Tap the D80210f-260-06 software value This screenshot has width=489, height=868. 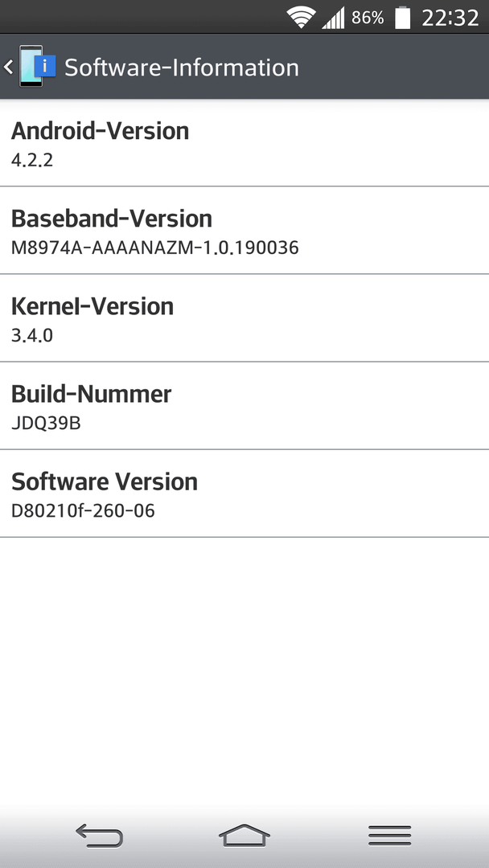(x=83, y=511)
